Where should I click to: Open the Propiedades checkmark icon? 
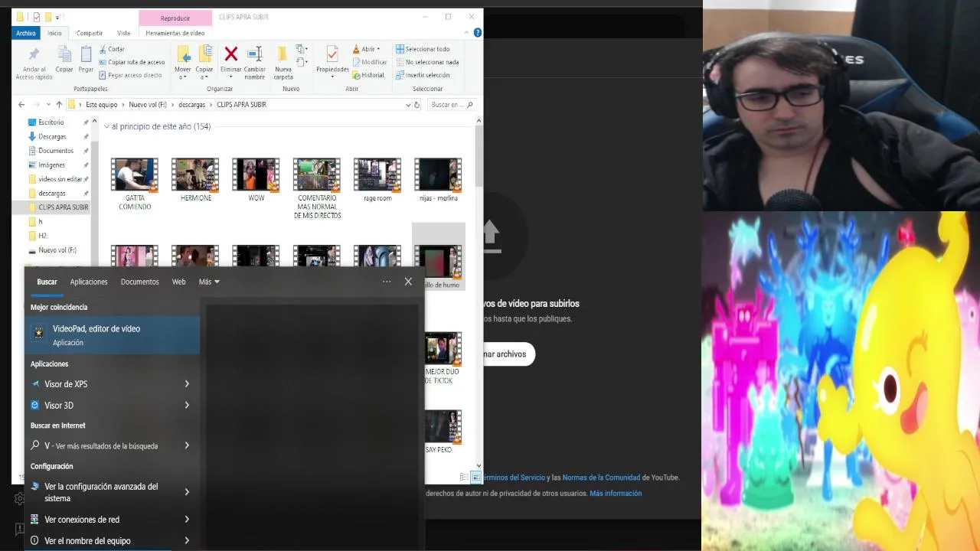pos(332,54)
